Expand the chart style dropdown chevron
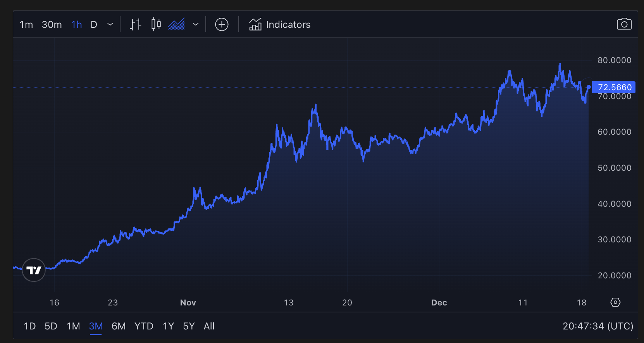This screenshot has width=644, height=343. click(196, 24)
